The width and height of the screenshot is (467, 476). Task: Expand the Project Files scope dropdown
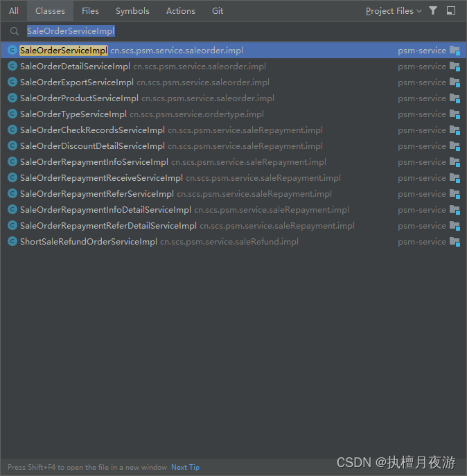coord(394,11)
